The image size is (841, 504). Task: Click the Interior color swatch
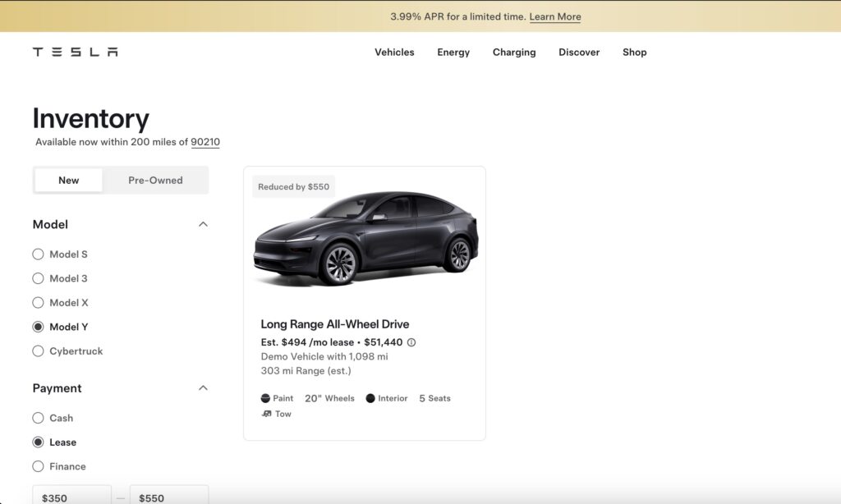[370, 398]
